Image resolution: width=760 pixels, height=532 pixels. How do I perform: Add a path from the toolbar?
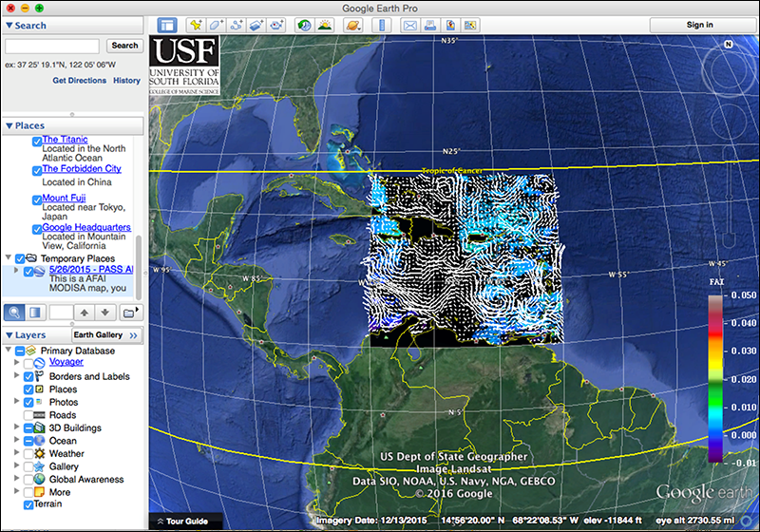(236, 26)
